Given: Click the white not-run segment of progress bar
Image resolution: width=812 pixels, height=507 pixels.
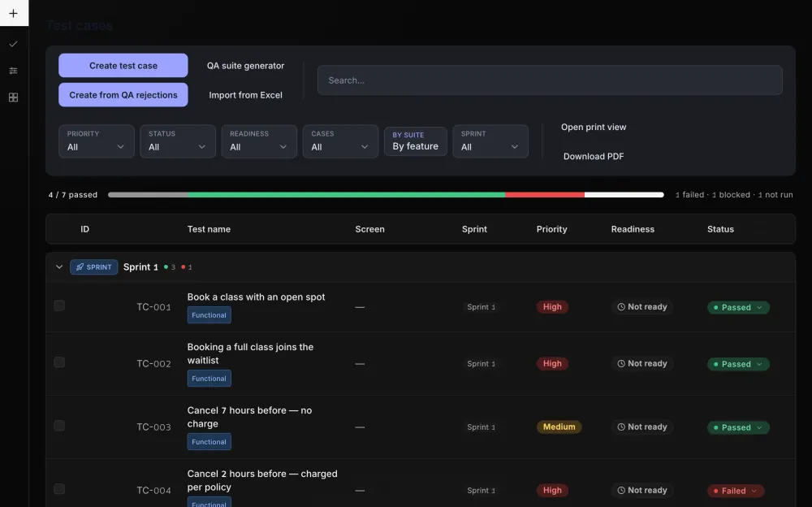Looking at the screenshot, I should pos(624,195).
